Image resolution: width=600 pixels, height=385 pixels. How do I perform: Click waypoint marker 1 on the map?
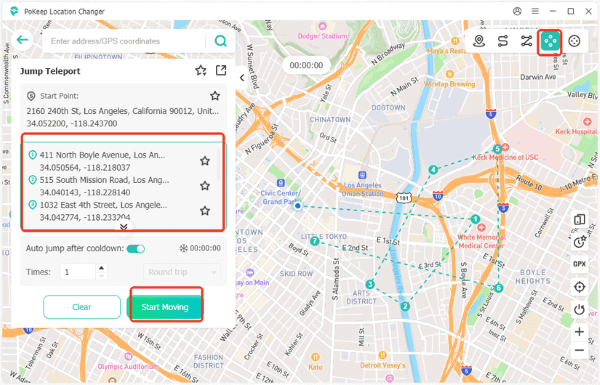(475, 219)
